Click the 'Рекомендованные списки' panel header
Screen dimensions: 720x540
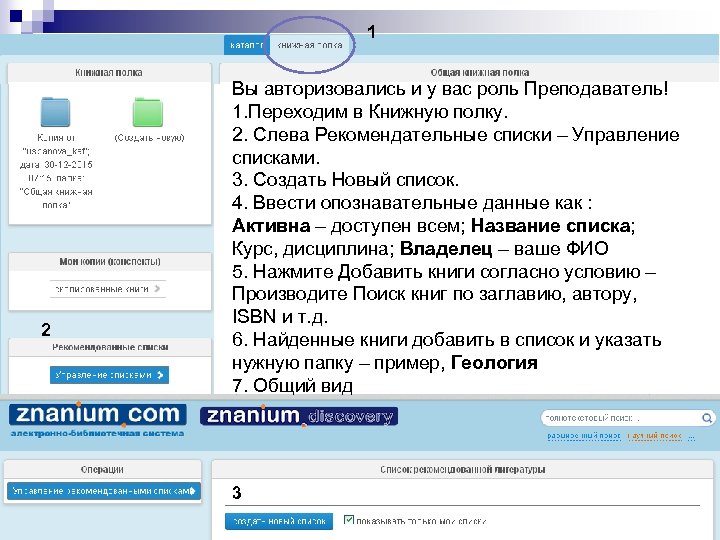[110, 347]
